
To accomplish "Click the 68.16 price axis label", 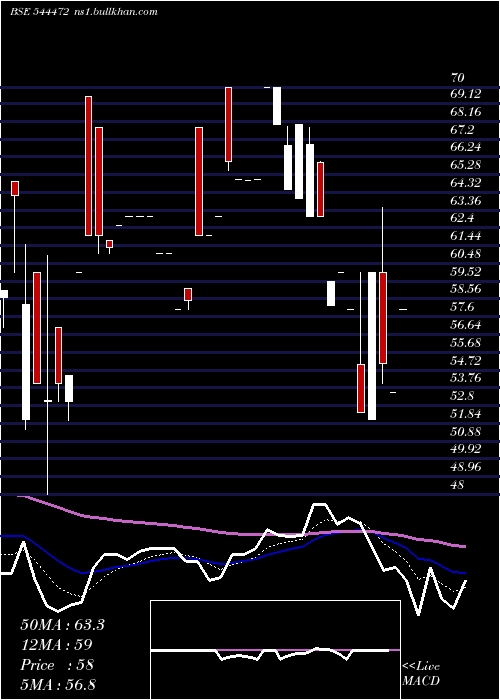I will 466,112.
